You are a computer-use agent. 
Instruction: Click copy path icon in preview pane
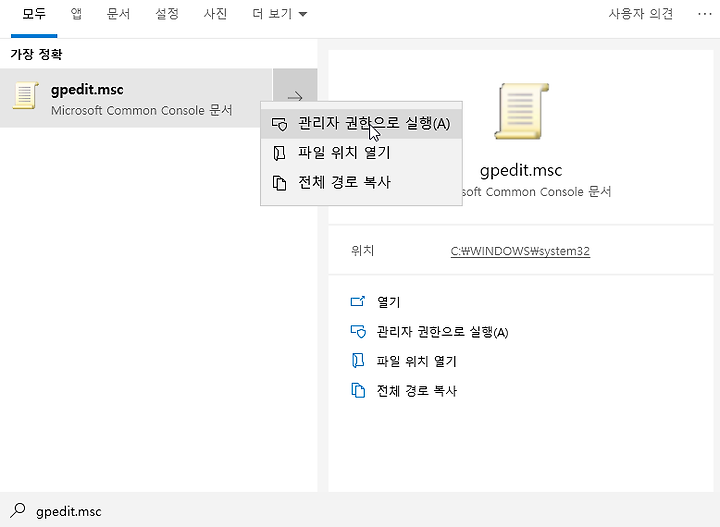click(358, 390)
